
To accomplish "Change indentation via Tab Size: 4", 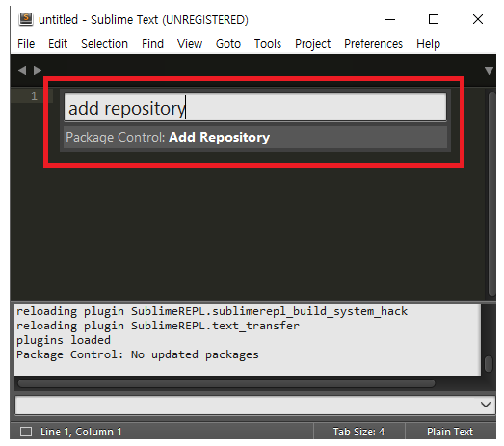I will [358, 432].
